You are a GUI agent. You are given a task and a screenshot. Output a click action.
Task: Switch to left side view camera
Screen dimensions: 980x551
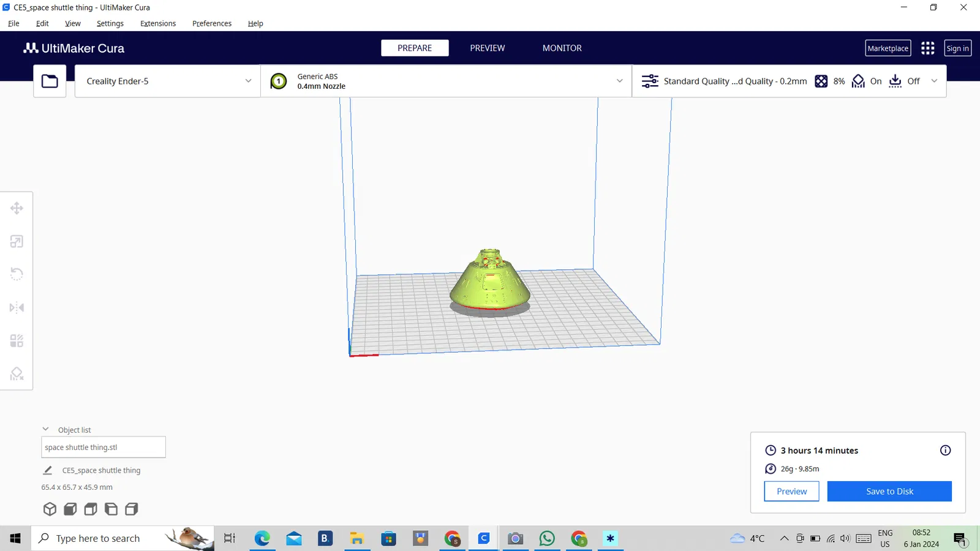click(111, 509)
